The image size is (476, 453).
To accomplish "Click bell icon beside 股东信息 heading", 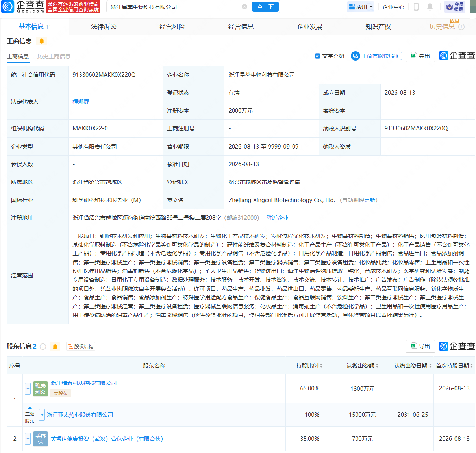I will (x=55, y=347).
